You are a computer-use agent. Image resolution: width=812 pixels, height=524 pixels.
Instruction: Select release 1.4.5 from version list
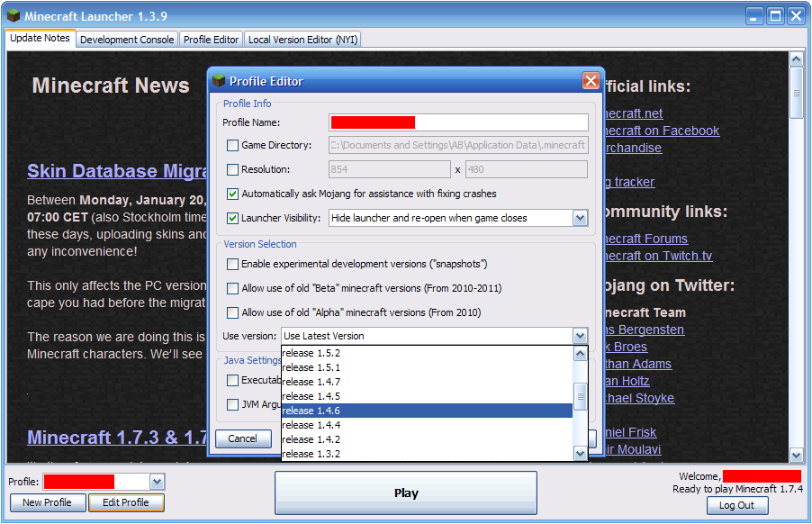tap(428, 397)
